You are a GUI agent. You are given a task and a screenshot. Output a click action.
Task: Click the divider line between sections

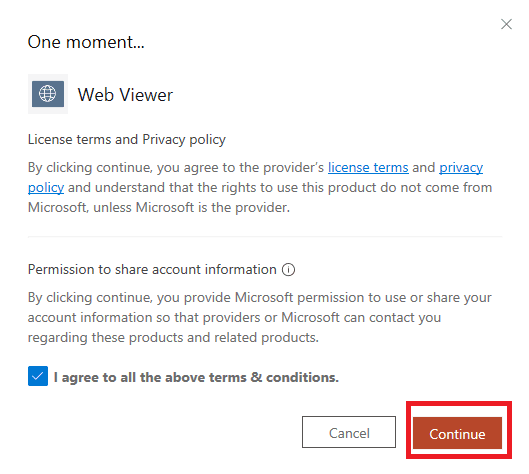[x=265, y=237]
